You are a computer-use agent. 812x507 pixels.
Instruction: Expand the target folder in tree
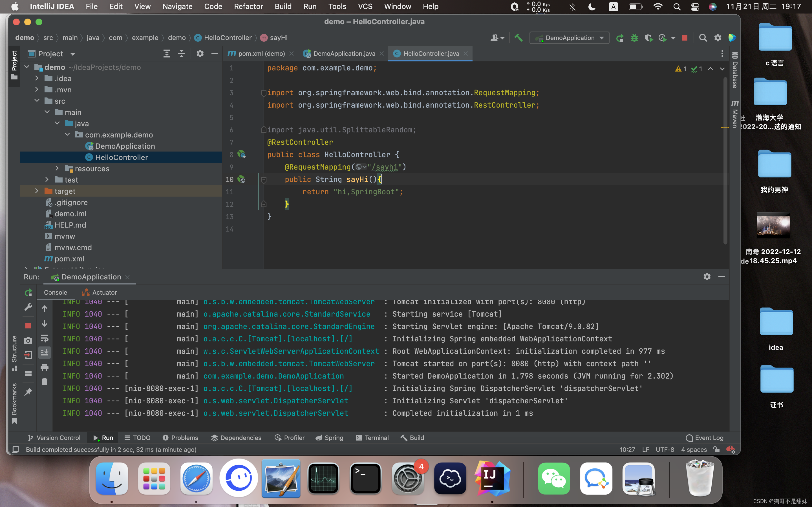pos(37,191)
